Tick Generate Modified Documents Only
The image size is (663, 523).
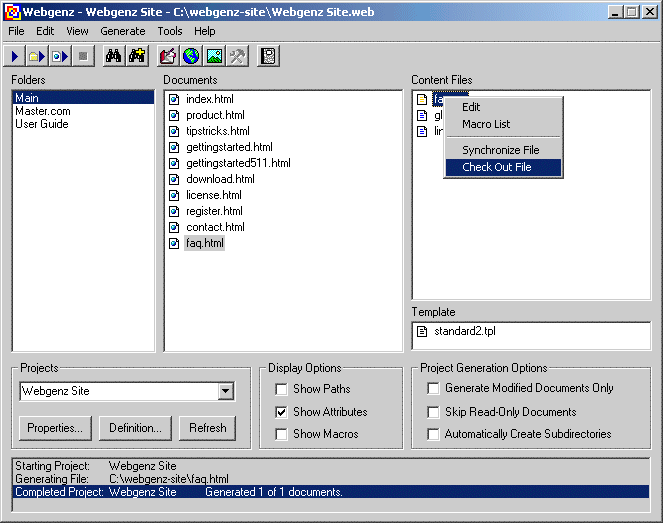point(433,388)
